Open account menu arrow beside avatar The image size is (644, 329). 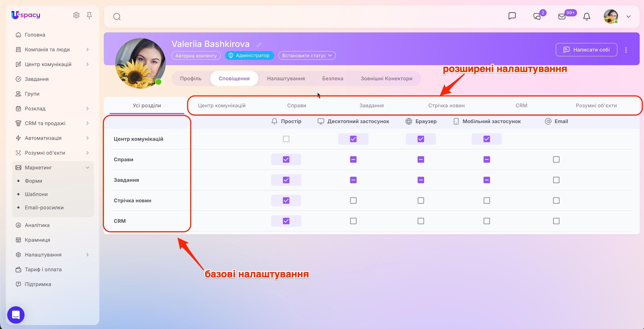629,17
